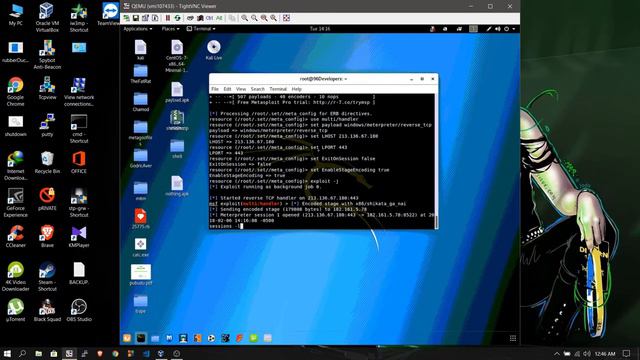Viewport: 640px width, 360px height.
Task: Open the Search menu in the terminal window
Action: point(258,89)
